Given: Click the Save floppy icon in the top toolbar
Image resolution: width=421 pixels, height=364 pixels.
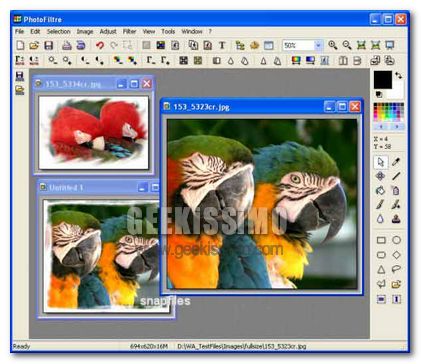Looking at the screenshot, I should coord(49,45).
